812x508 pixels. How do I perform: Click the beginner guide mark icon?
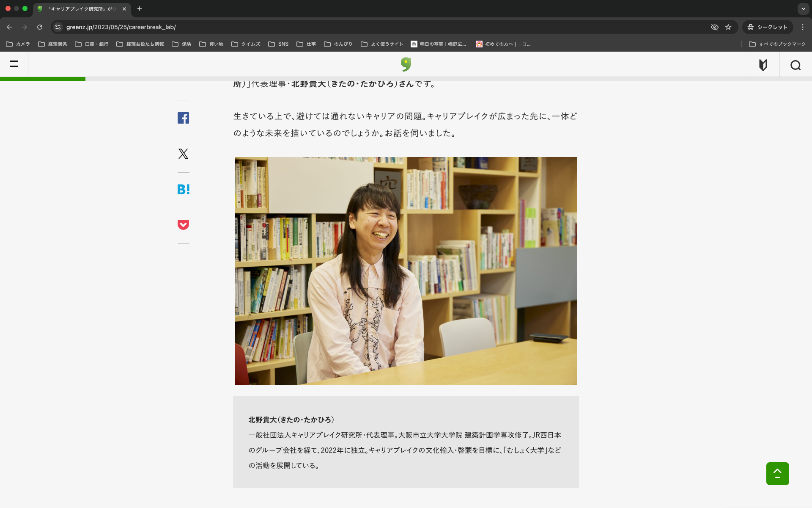[763, 65]
